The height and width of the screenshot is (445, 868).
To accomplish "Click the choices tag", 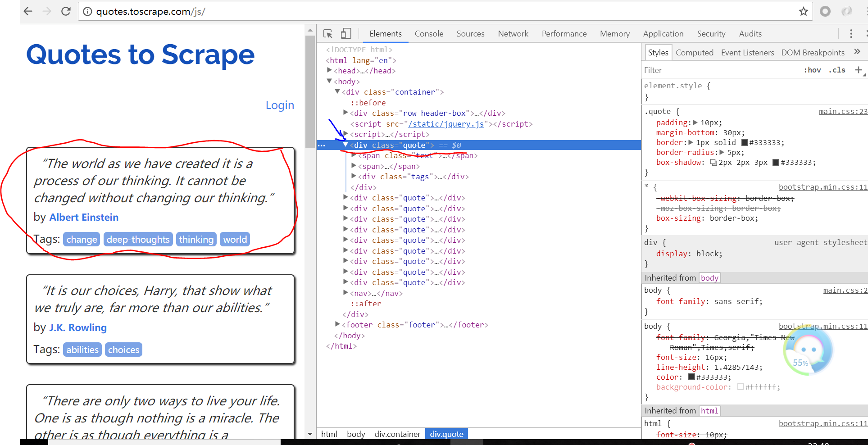I will tap(124, 350).
